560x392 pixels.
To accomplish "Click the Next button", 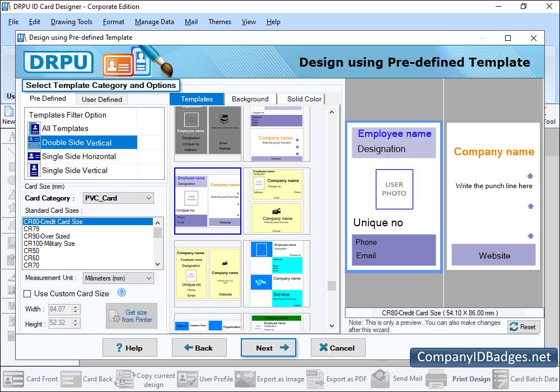I will point(269,348).
